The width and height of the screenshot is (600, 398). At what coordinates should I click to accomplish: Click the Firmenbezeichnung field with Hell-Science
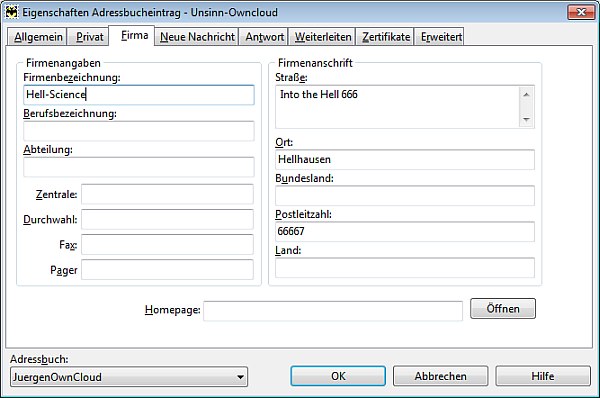click(139, 95)
